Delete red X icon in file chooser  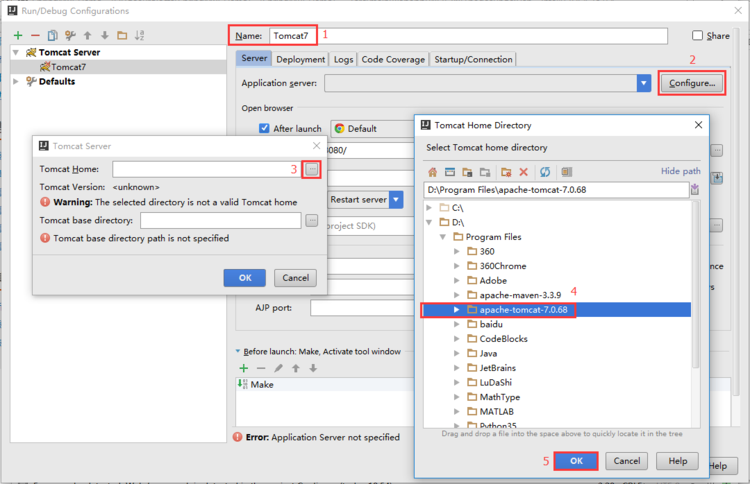pyautogui.click(x=524, y=172)
